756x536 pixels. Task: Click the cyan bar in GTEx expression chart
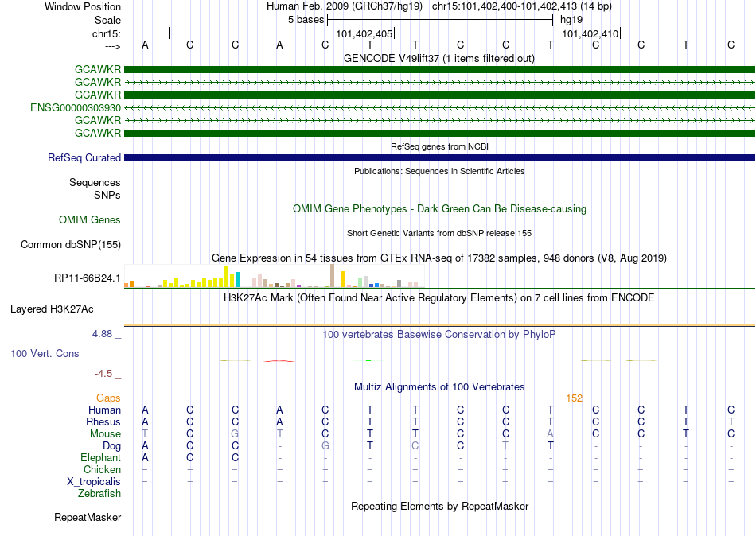(x=237, y=280)
